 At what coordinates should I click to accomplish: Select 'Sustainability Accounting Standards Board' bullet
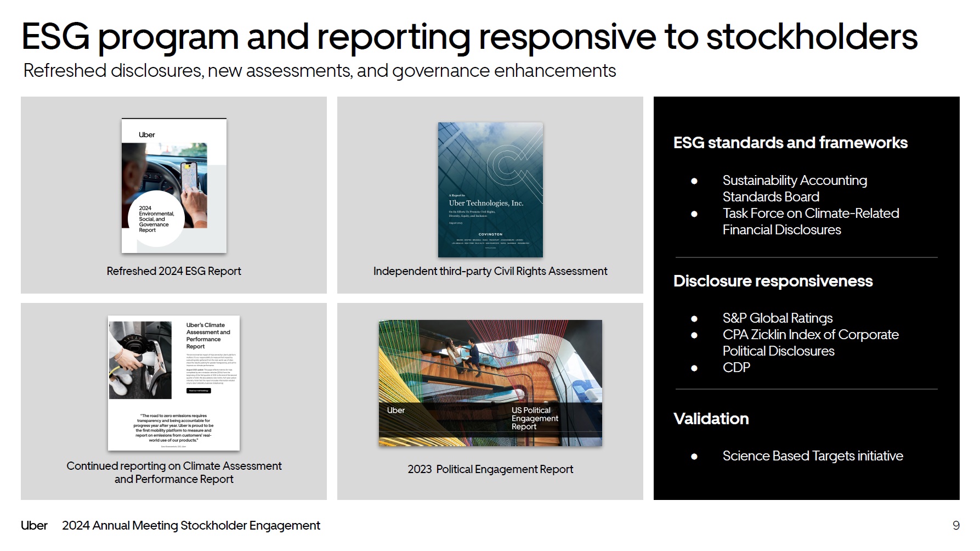795,188
